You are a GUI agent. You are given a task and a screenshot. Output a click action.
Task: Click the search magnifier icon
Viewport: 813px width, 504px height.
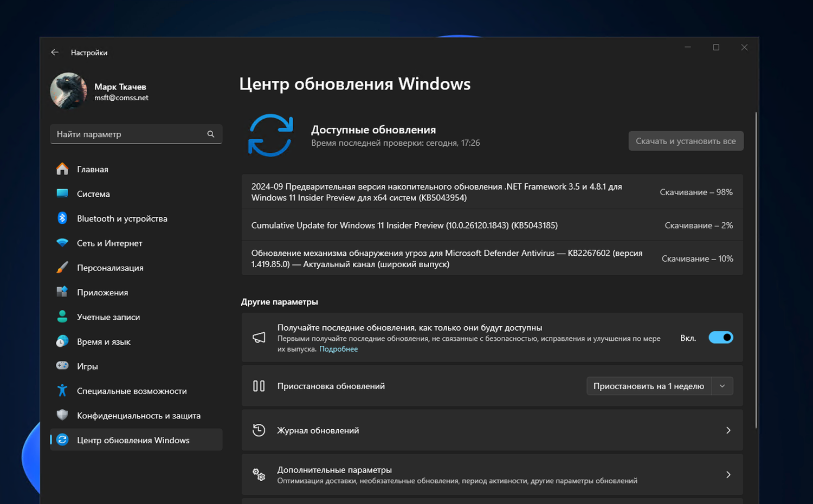211,134
